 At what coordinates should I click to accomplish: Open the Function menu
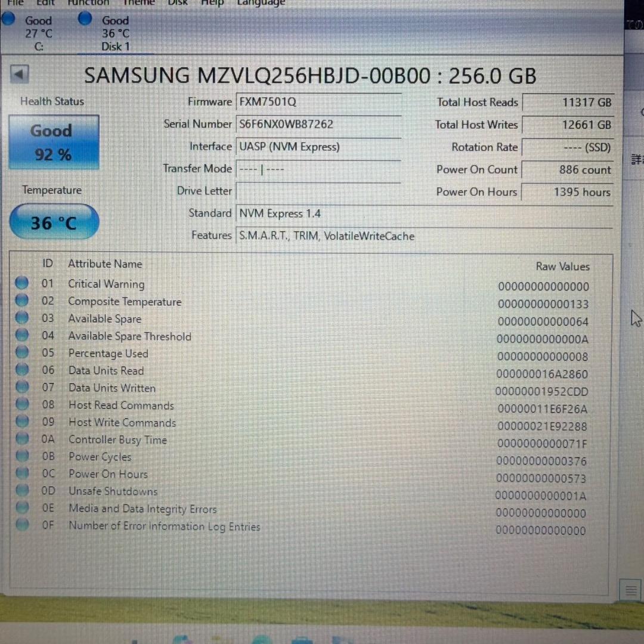pyautogui.click(x=88, y=3)
